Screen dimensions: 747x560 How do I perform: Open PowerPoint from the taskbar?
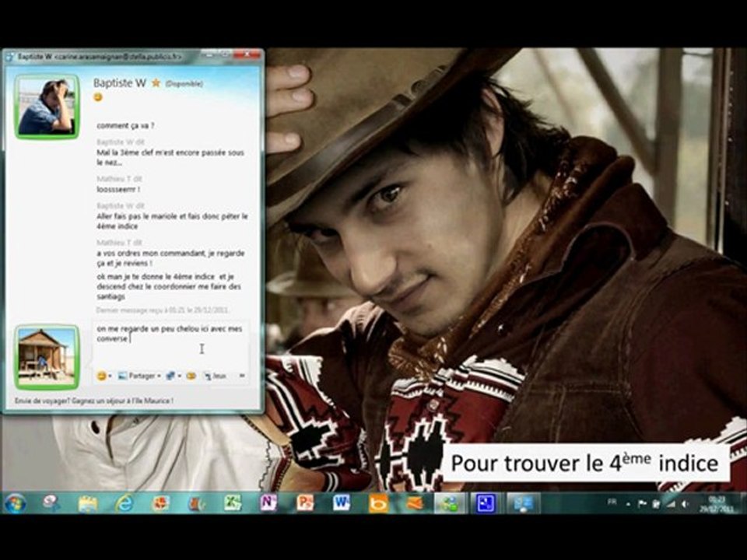[305, 503]
